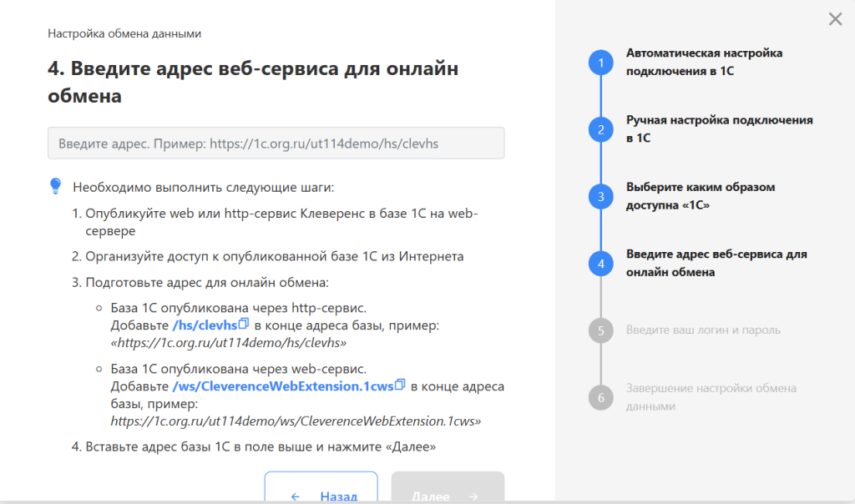Go back with the Назад button
The image size is (855, 504).
(x=321, y=487)
